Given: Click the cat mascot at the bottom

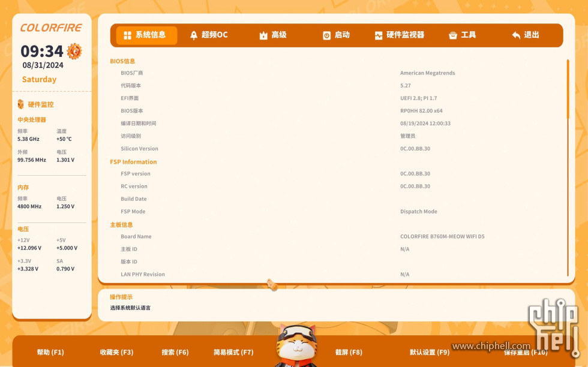Looking at the screenshot, I should point(296,345).
